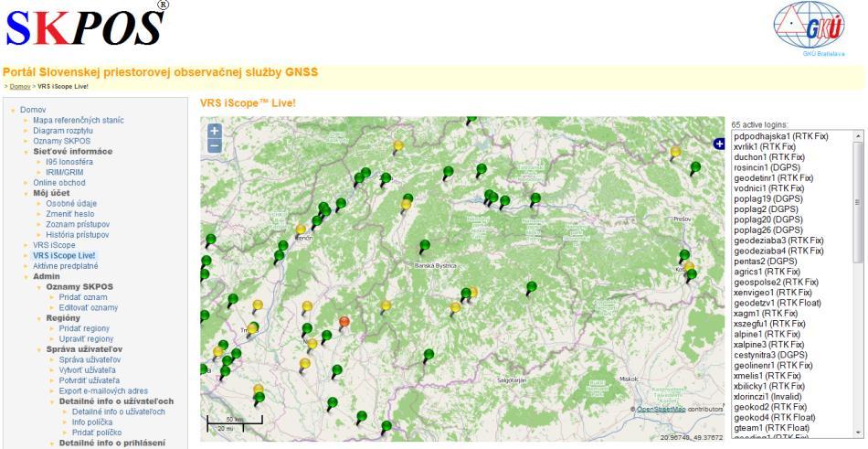
Task: Expand Detailné info o prihlásení section
Action: click(111, 443)
